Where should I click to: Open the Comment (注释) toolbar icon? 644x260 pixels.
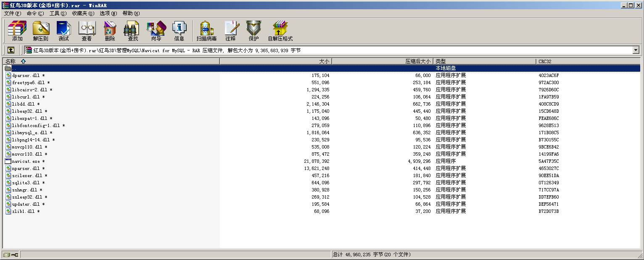[x=230, y=31]
